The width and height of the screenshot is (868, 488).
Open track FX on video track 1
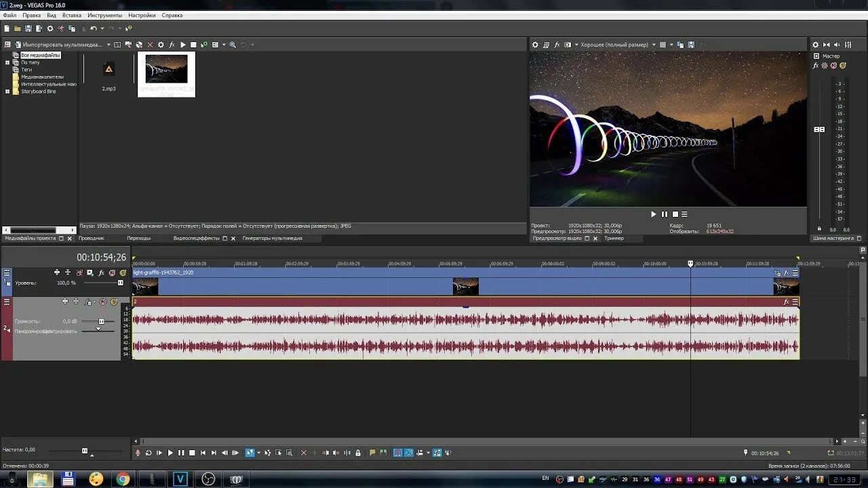point(101,272)
